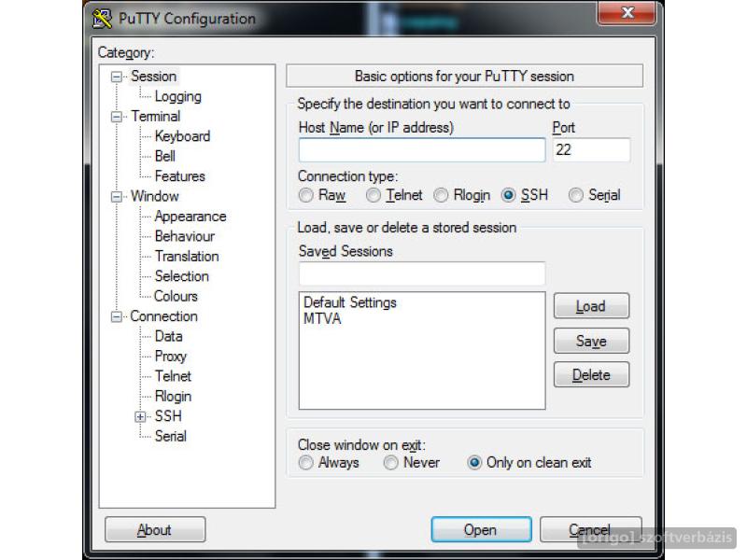Viewport: 747px width, 560px height.
Task: Select Serial connection type radio
Action: [x=575, y=195]
